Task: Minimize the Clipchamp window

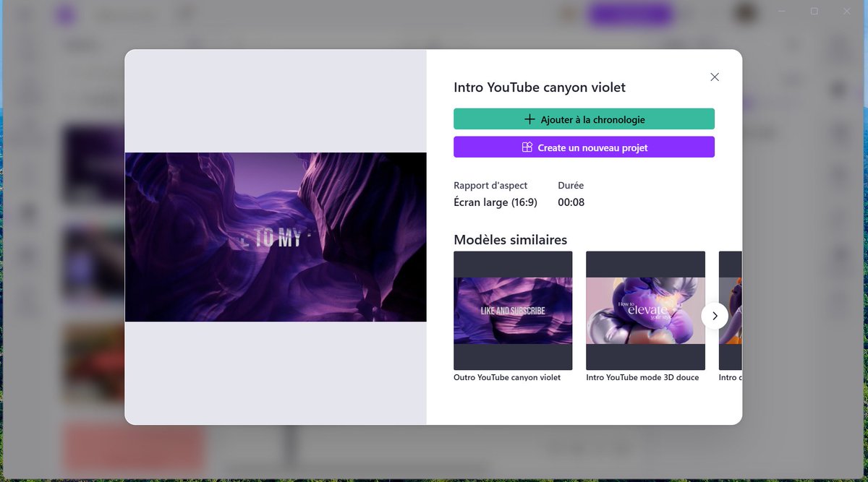Action: point(780,12)
